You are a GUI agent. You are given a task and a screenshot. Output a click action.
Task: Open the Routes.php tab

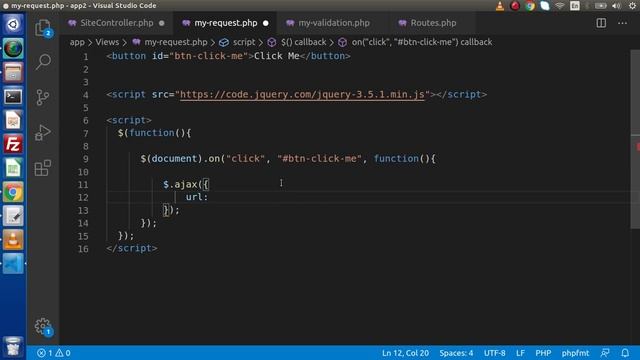(x=433, y=23)
